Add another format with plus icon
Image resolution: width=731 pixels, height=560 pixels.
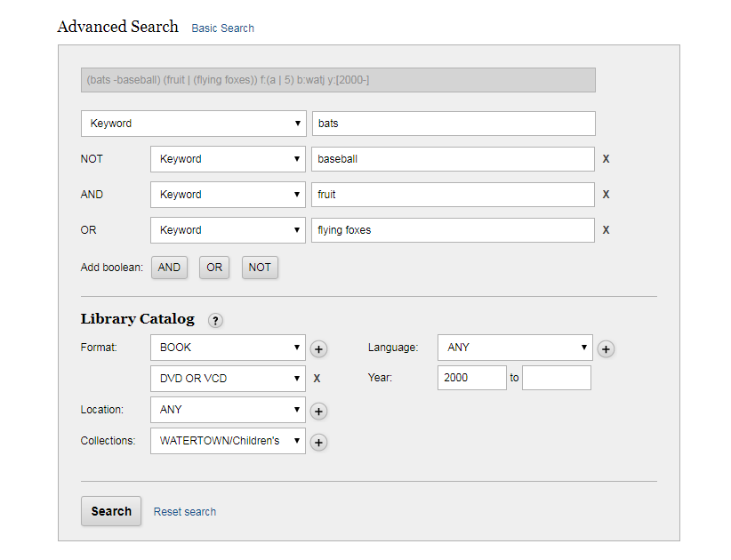click(319, 349)
